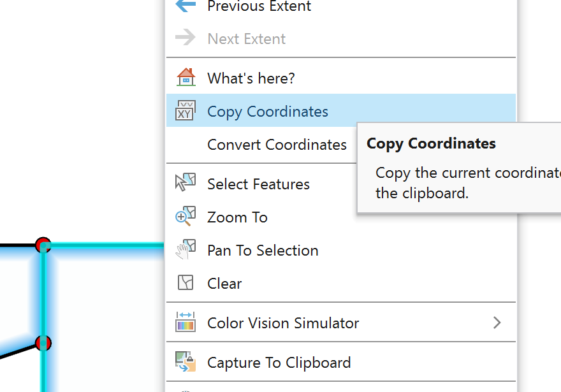Select the Copy Coordinates menu label
Viewport: 561px width, 392px height.
268,112
